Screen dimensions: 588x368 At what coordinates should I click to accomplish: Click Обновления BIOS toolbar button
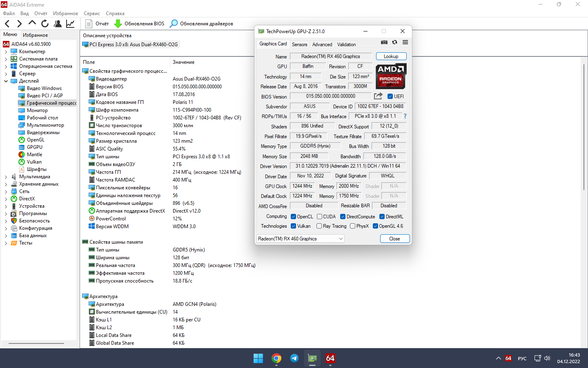pos(139,24)
